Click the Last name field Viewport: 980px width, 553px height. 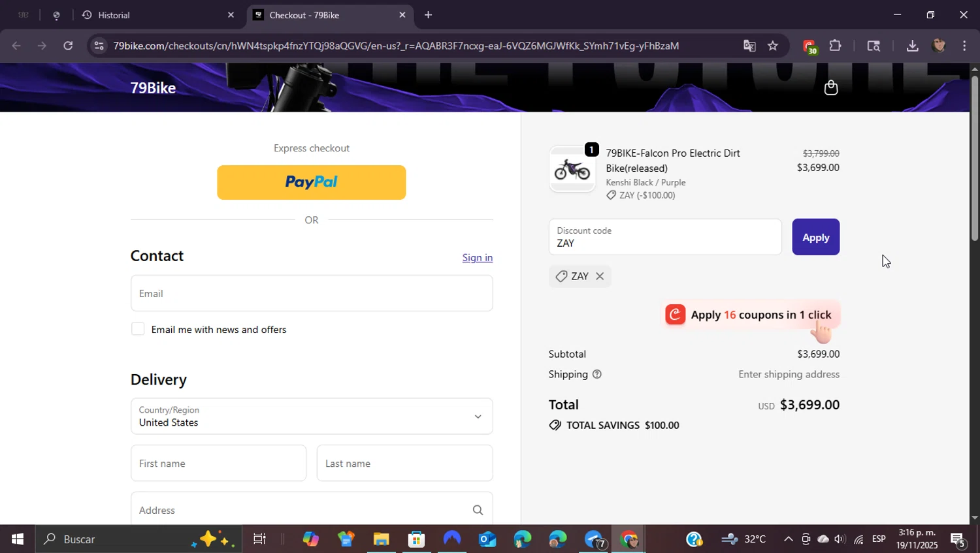(x=404, y=464)
